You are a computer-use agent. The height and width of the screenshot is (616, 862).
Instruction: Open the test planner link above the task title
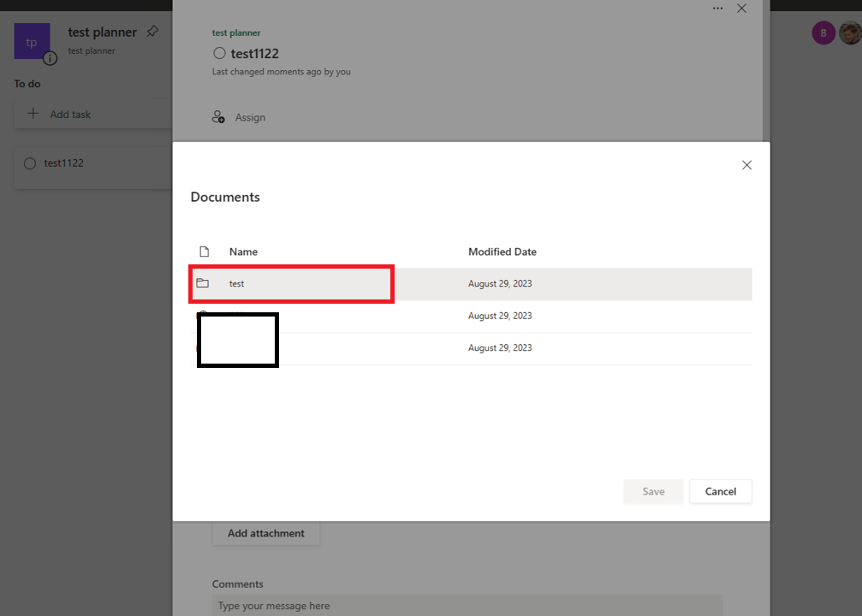tap(236, 33)
